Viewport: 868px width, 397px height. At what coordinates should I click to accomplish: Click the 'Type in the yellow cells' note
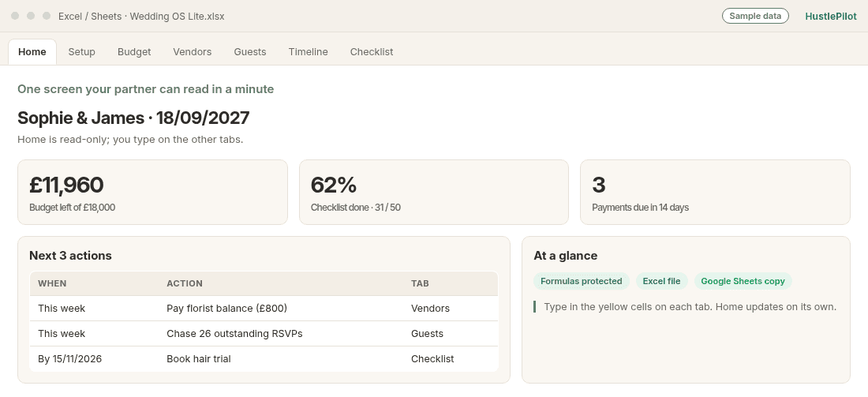coord(690,307)
